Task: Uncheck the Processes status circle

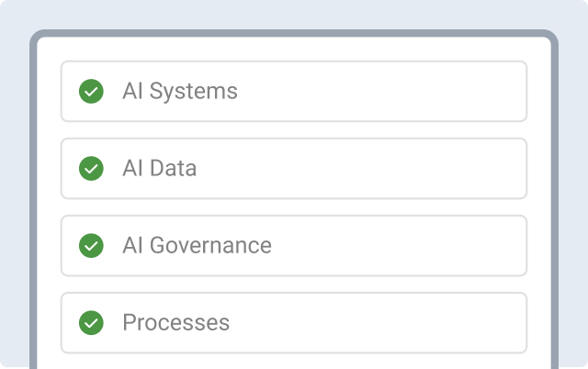Action: tap(91, 322)
